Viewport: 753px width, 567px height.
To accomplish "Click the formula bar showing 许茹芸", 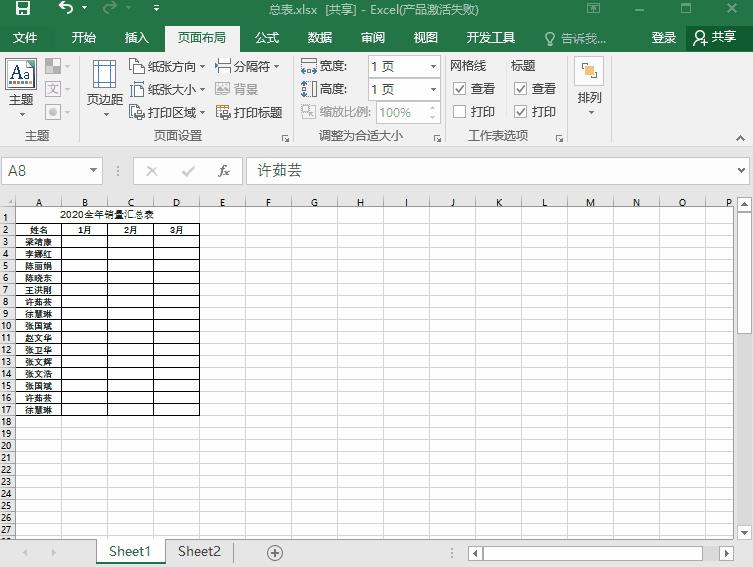I will pyautogui.click(x=490, y=170).
